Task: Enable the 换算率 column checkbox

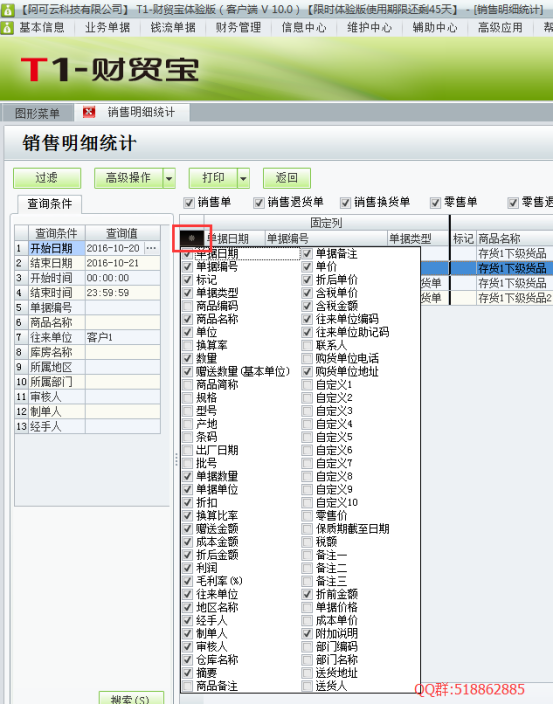Action: [x=188, y=345]
